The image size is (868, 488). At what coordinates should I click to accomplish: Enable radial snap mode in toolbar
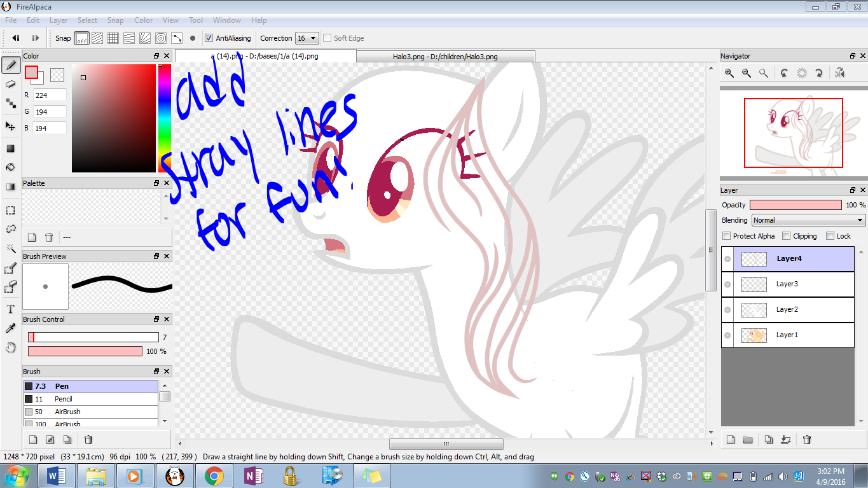click(161, 38)
